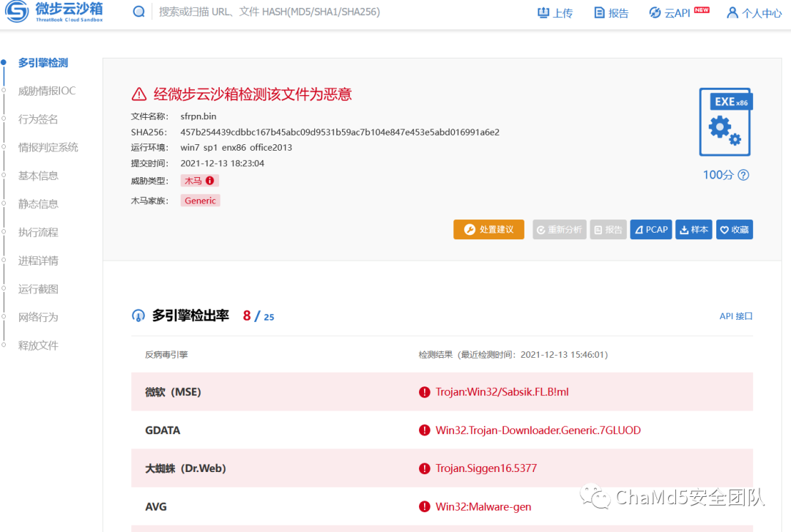Download the 样本 sample
Image resolution: width=791 pixels, height=532 pixels.
point(694,230)
